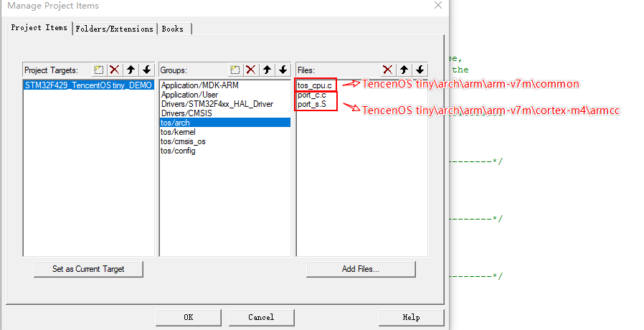Click Set as Current Target button
The height and width of the screenshot is (330, 644).
[88, 269]
